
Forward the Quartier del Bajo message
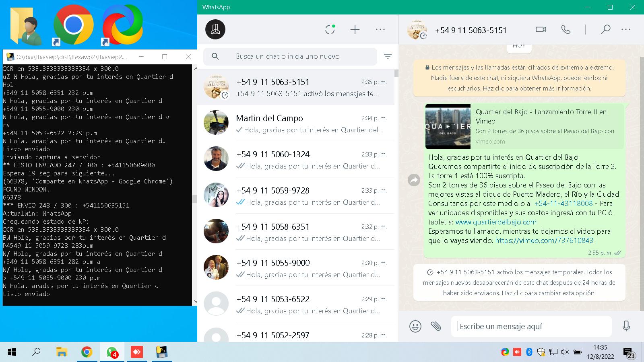(x=414, y=180)
